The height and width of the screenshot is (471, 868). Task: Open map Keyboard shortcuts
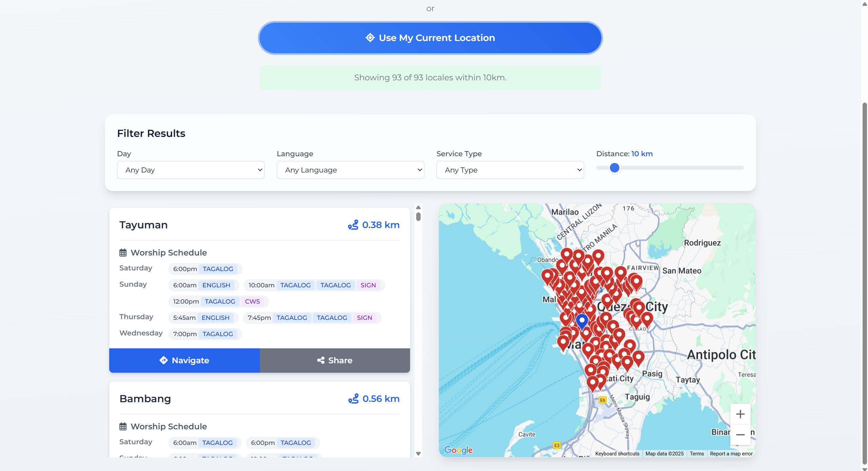pyautogui.click(x=617, y=454)
